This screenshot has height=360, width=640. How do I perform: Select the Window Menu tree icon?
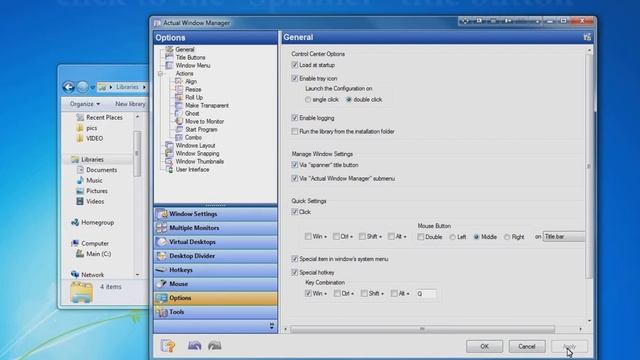(169, 65)
